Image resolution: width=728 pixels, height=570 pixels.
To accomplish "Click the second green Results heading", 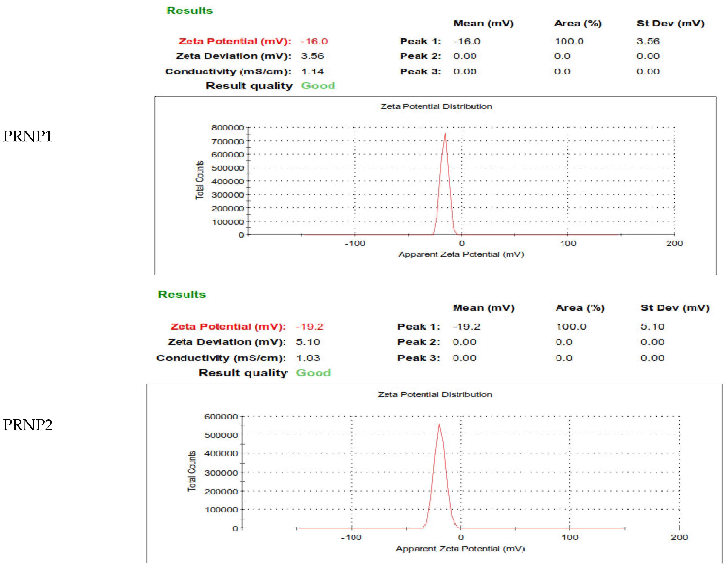I will pyautogui.click(x=182, y=294).
